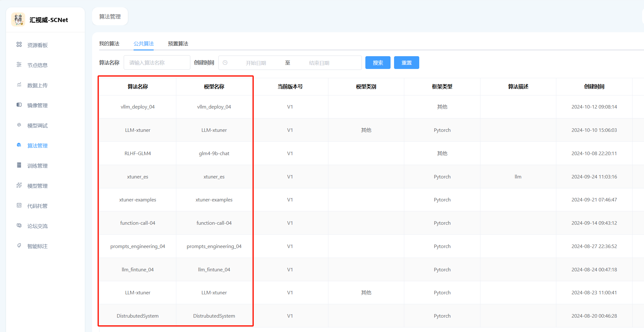Click the 模型调试 sidebar icon
The image size is (644, 332).
click(19, 125)
